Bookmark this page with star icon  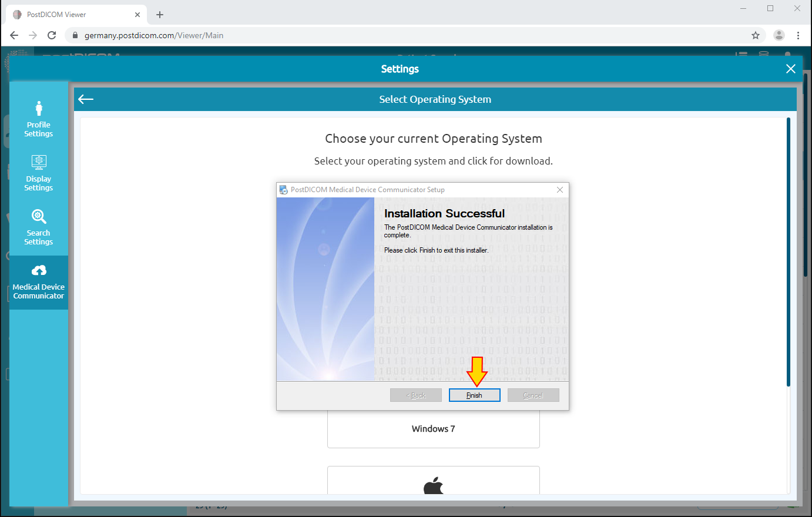(756, 35)
